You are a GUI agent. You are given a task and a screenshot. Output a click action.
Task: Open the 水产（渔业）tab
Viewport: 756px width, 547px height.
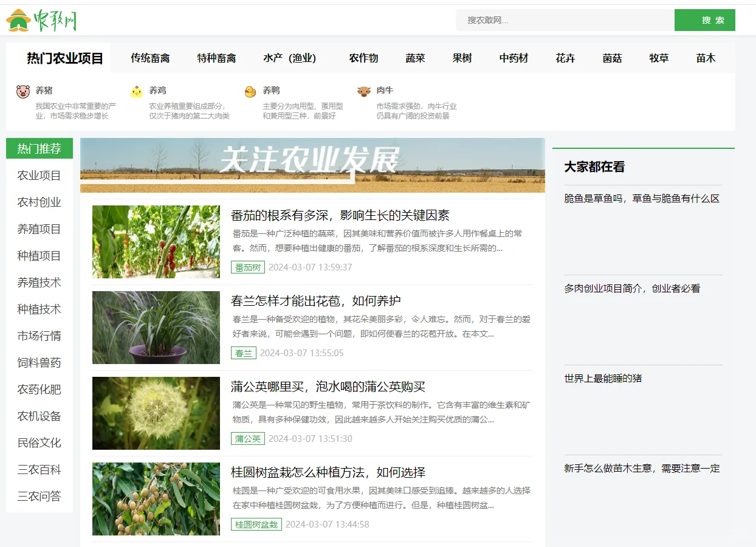coord(291,58)
